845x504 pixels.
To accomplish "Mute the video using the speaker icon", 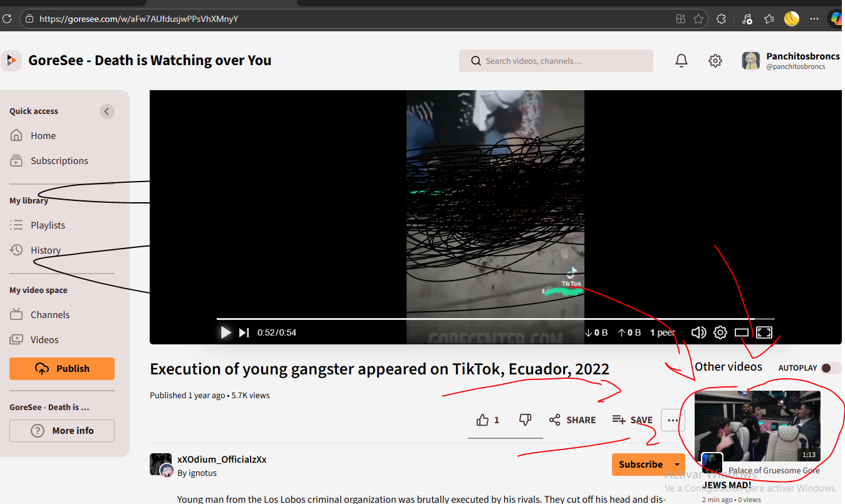I will [x=698, y=332].
